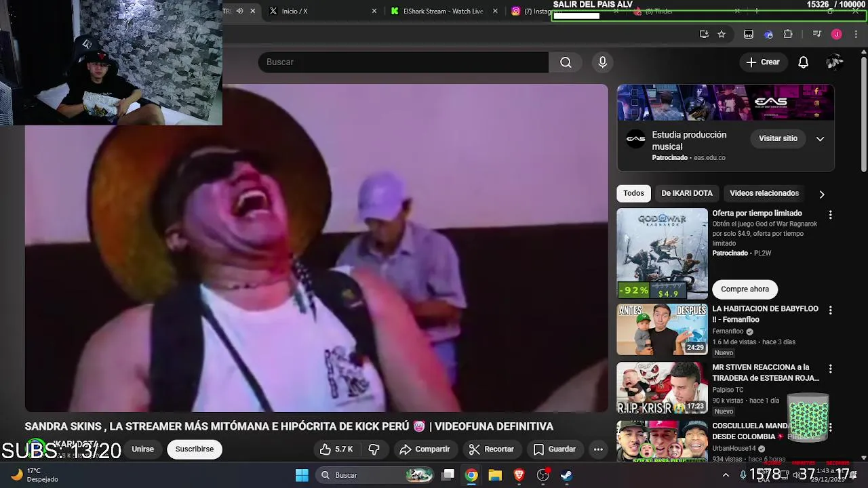This screenshot has width=868, height=488.
Task: Open the R.I.P. KRIS R thumbnail
Action: coord(663,388)
